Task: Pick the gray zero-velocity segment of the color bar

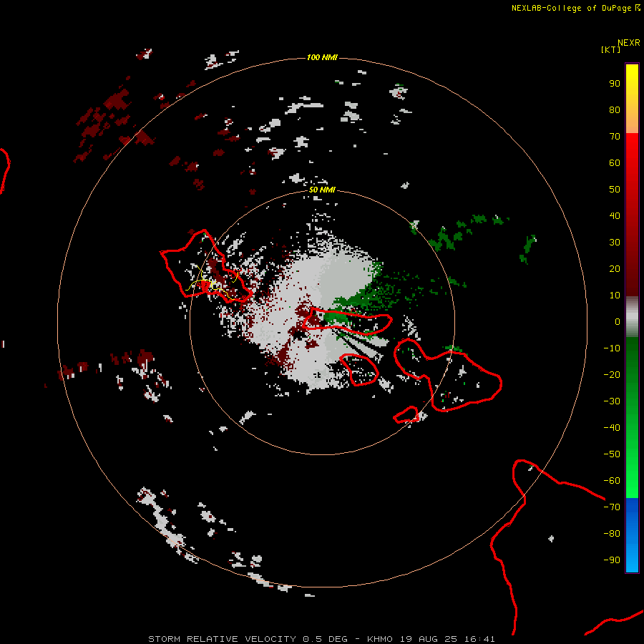Action: (x=632, y=317)
